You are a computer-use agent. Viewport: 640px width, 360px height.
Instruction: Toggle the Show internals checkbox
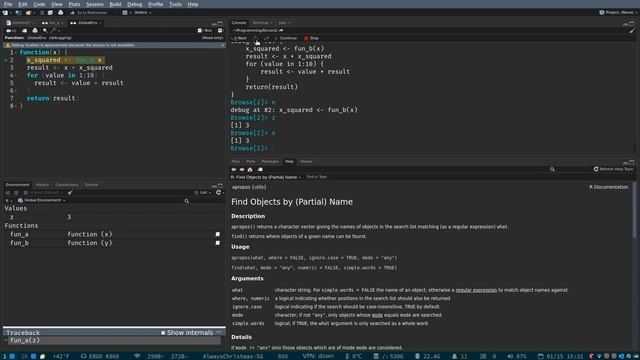[163, 333]
